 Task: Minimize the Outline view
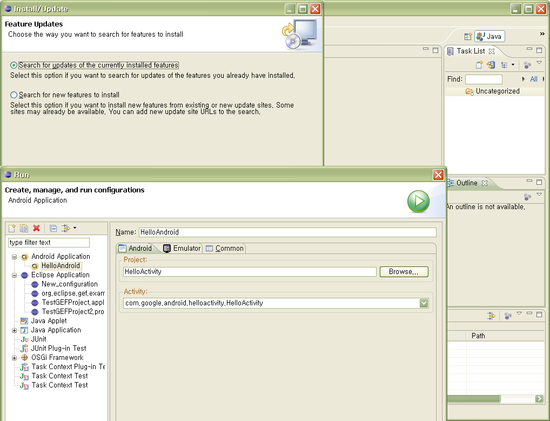tap(529, 181)
